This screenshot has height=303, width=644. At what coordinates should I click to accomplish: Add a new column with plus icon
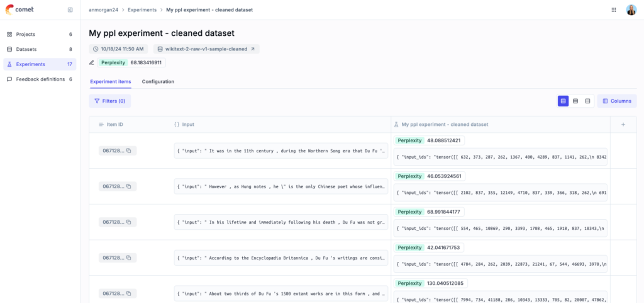623,125
